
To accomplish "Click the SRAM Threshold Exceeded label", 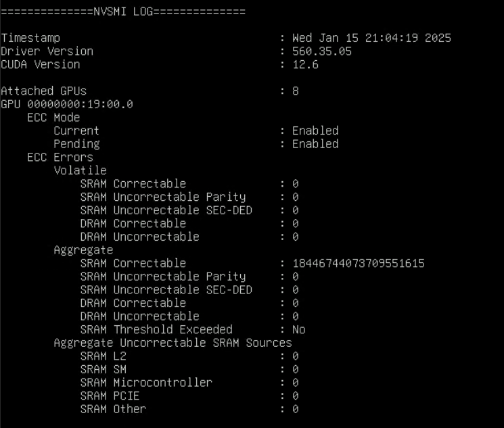I will (x=156, y=329).
